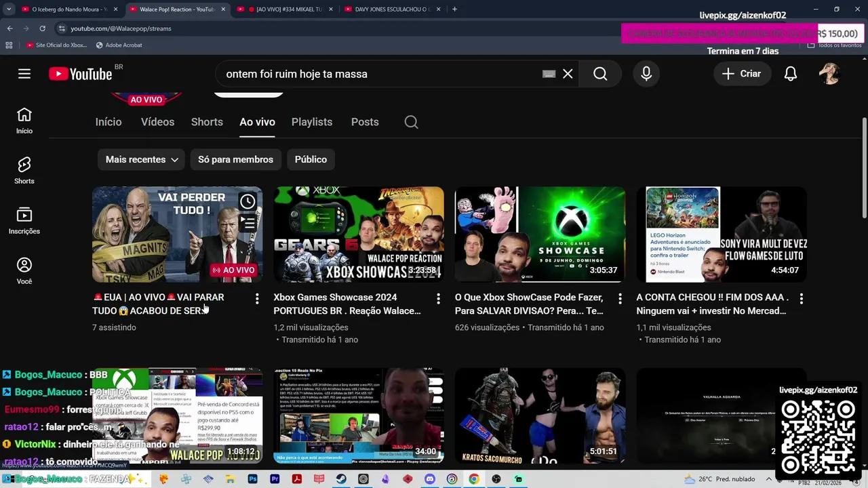Viewport: 868px width, 488px height.
Task: Open options menu for EUA AO VIVO video
Action: click(256, 298)
